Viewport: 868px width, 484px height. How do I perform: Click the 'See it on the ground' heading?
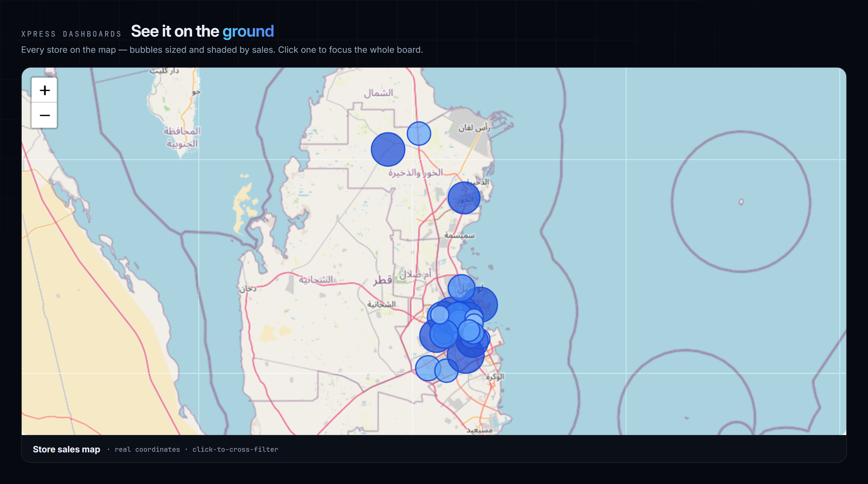[202, 31]
